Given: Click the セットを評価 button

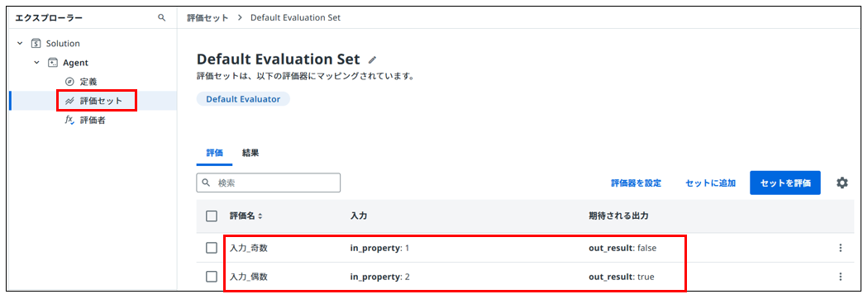Looking at the screenshot, I should (x=785, y=183).
